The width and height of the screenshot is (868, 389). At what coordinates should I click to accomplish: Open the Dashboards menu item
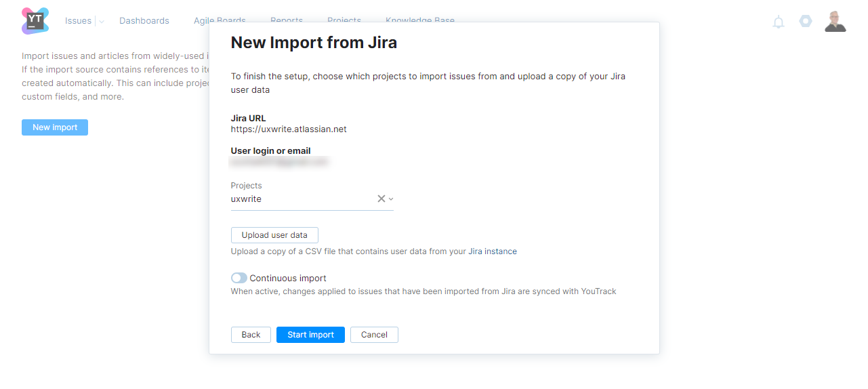144,21
